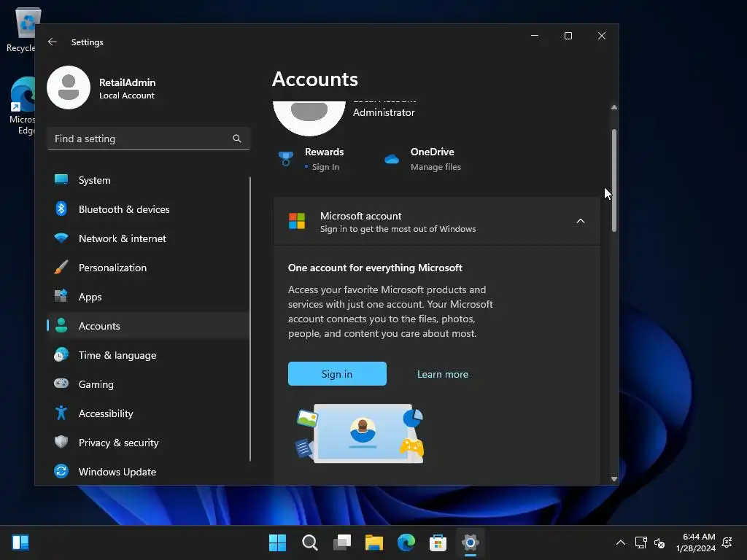Click the Gaming controller icon
The image size is (747, 560).
pos(61,384)
